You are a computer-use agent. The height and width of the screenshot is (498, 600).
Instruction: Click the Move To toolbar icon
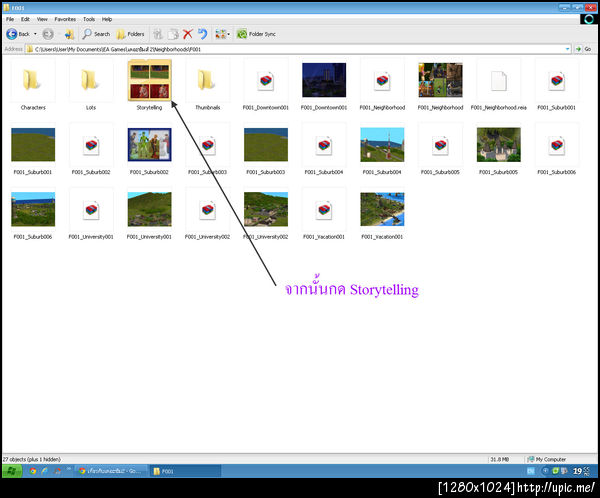(x=158, y=34)
